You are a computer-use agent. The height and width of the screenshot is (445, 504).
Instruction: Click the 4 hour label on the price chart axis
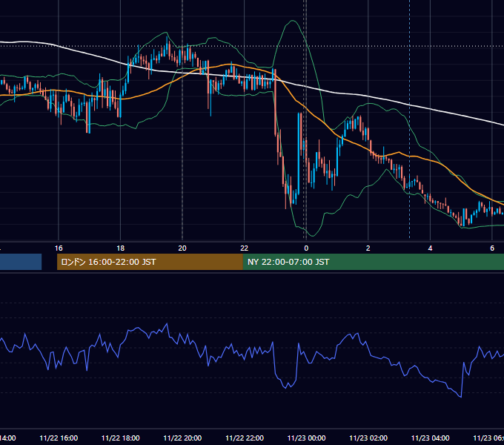pos(430,248)
